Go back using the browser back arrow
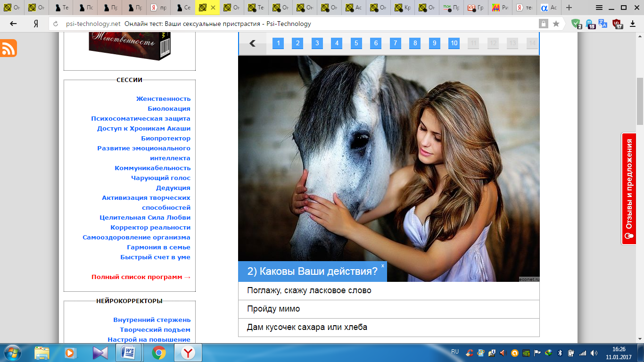Screen dimensions: 644x362 [x=13, y=24]
